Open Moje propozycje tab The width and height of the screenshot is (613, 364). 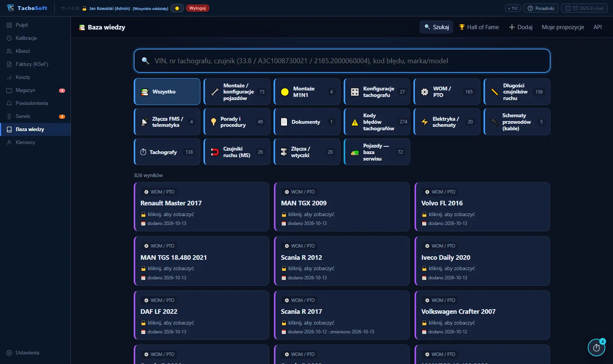(563, 27)
